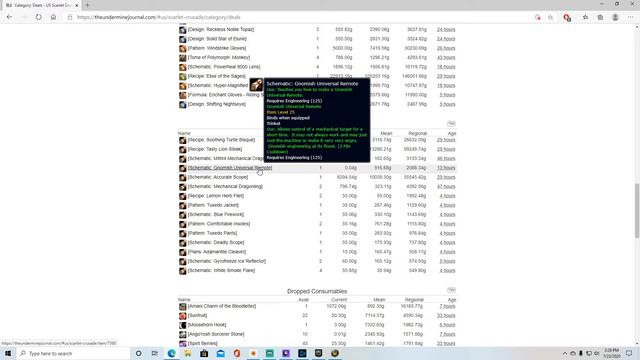Sort the recipes table by Name header
Screen dimensions: 640x360
click(184, 133)
